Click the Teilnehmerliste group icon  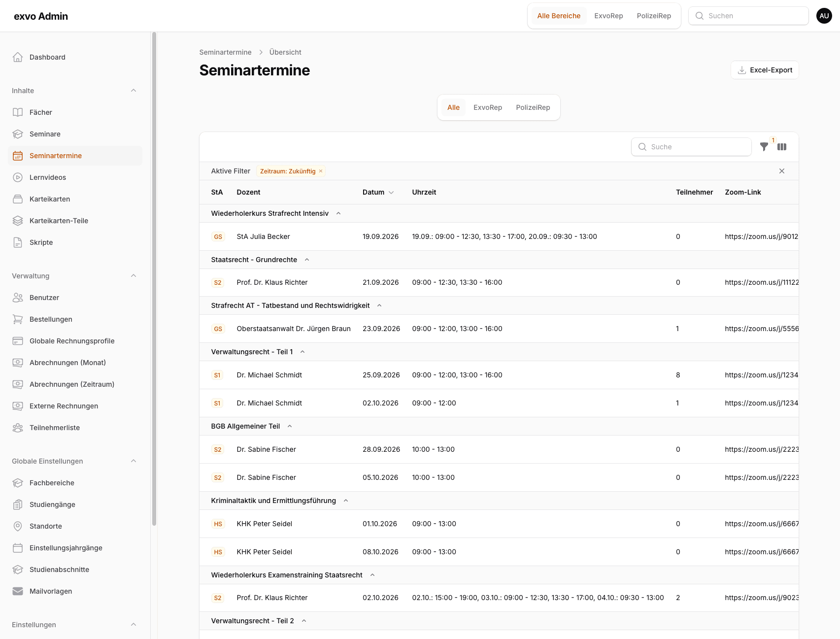pos(18,428)
